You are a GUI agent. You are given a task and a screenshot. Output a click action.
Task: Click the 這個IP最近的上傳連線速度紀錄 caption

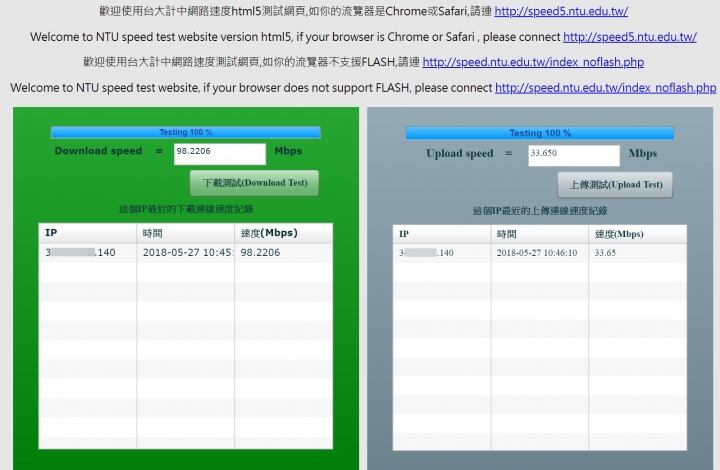coord(540,211)
